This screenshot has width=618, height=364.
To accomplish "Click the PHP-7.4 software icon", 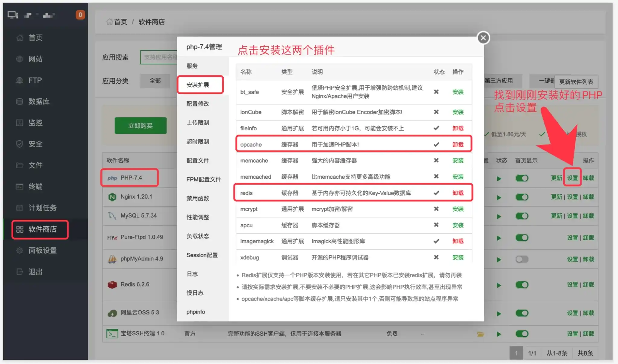I will pyautogui.click(x=112, y=178).
